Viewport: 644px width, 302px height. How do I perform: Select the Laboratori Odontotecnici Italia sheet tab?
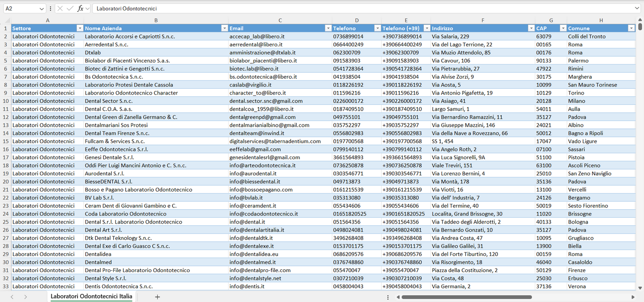tap(91, 296)
